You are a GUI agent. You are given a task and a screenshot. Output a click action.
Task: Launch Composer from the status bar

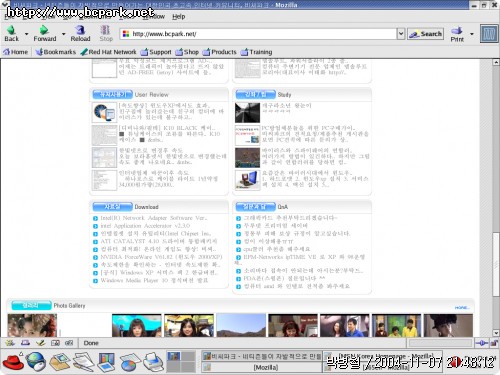click(x=40, y=343)
